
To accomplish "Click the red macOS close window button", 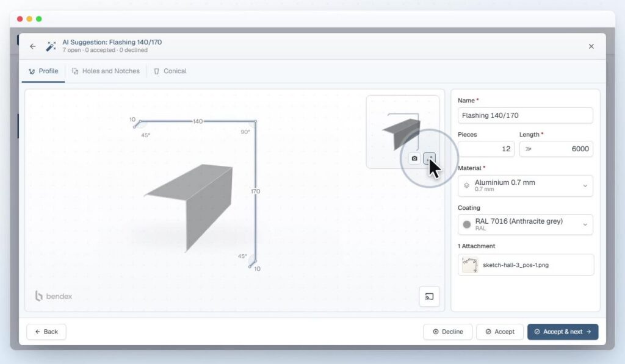I will tap(20, 19).
